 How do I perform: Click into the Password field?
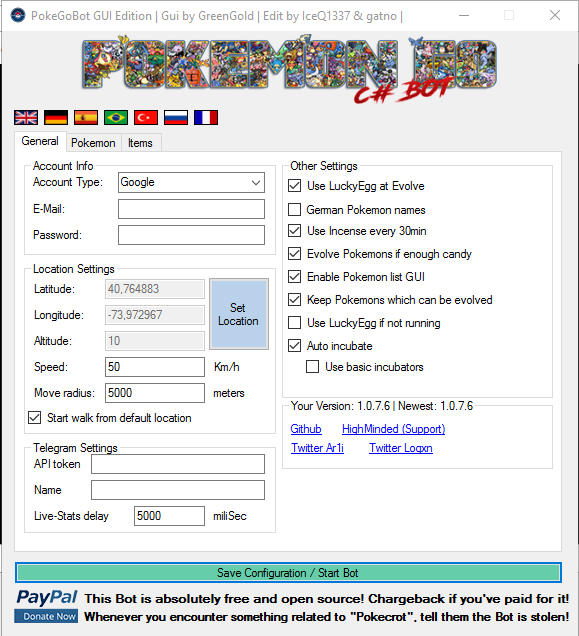point(192,235)
